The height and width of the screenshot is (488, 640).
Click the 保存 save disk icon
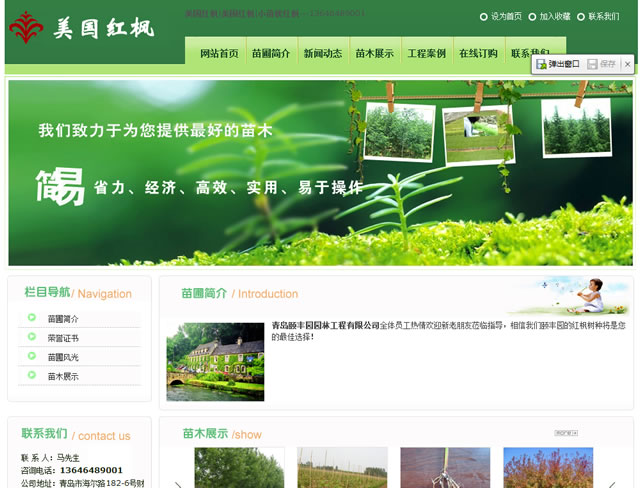(x=592, y=64)
